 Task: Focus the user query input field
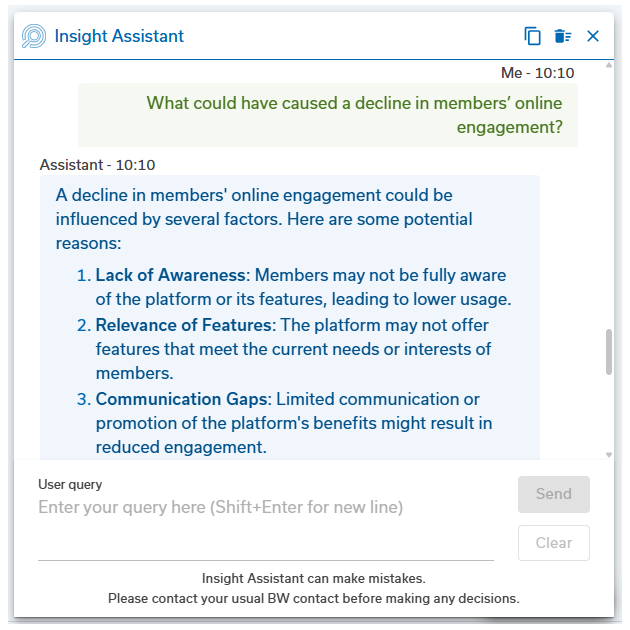(x=265, y=508)
